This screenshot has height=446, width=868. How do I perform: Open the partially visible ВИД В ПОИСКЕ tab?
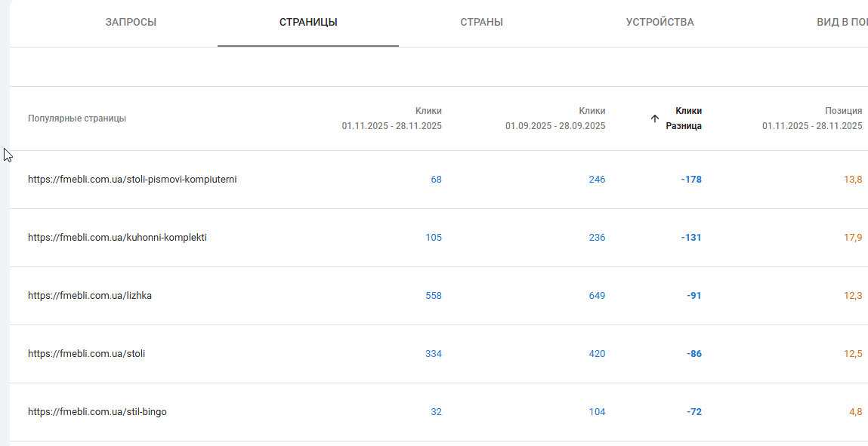tap(841, 22)
